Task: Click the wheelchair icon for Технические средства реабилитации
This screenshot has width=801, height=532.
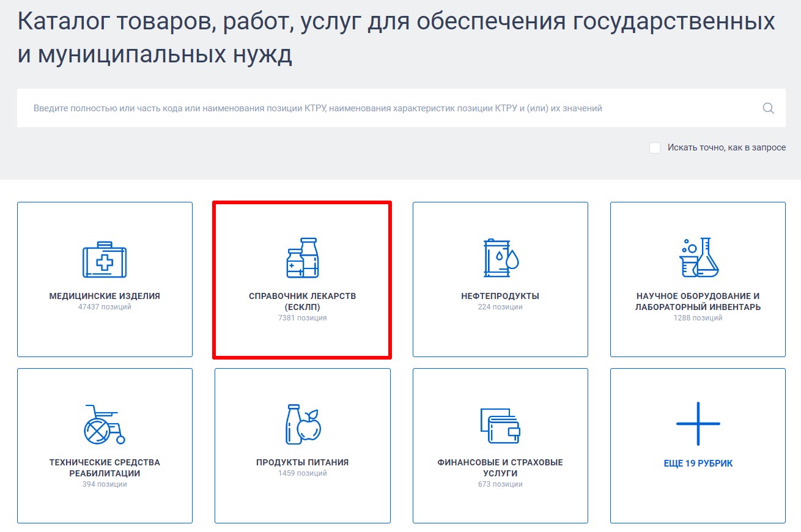Action: [x=105, y=422]
